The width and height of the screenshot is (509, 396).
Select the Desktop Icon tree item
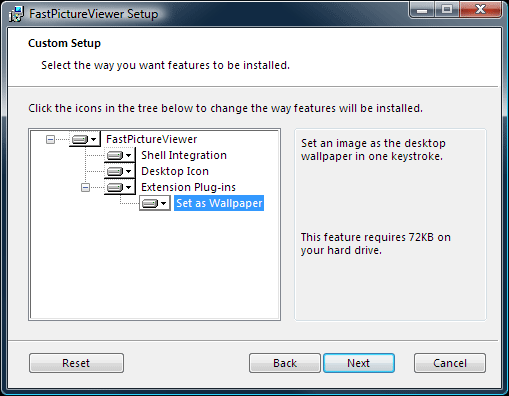click(x=175, y=171)
